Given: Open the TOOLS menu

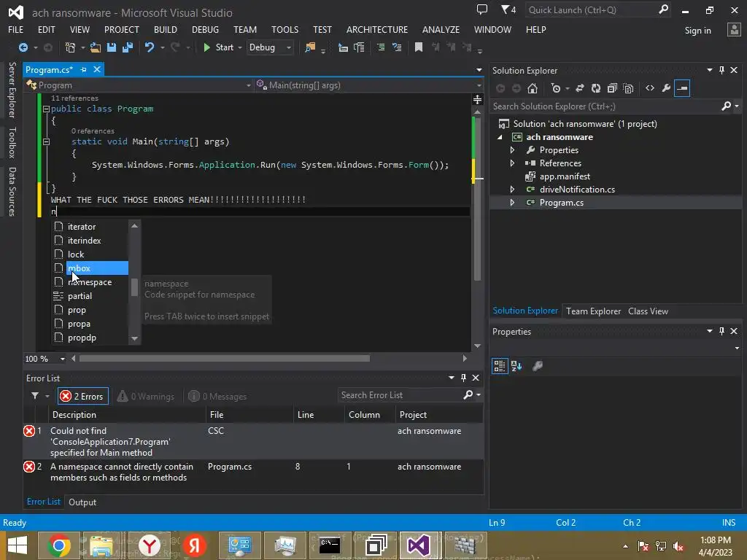Looking at the screenshot, I should [285, 29].
